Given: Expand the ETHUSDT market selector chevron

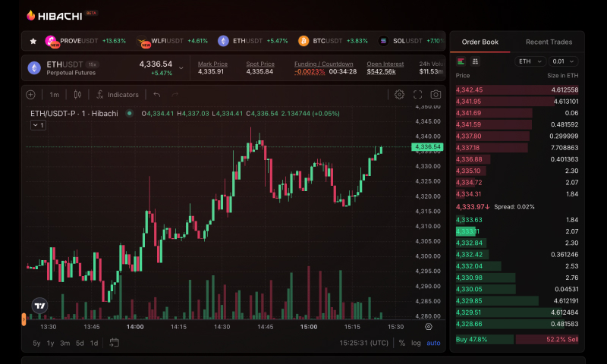Looking at the screenshot, I should (x=181, y=68).
